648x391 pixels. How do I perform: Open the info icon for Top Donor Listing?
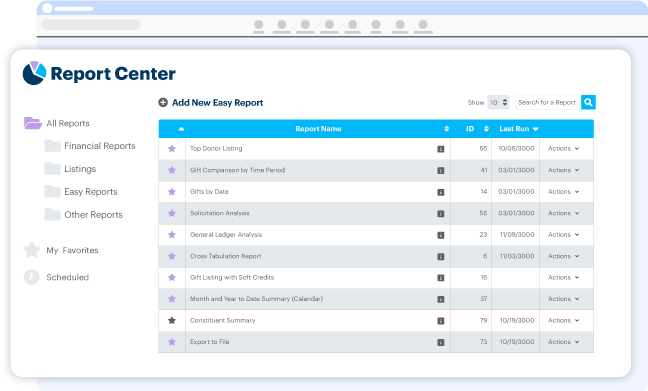tap(441, 149)
